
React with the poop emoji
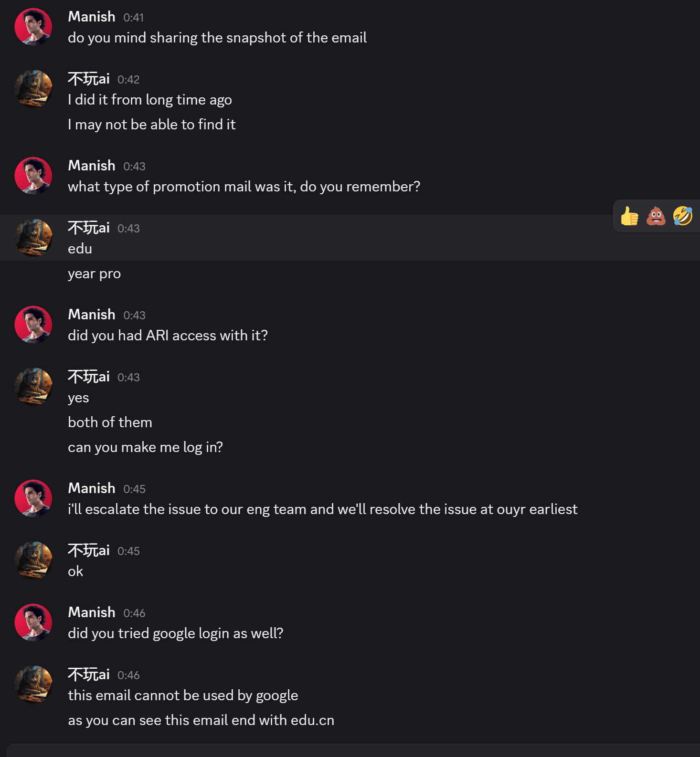pyautogui.click(x=656, y=216)
